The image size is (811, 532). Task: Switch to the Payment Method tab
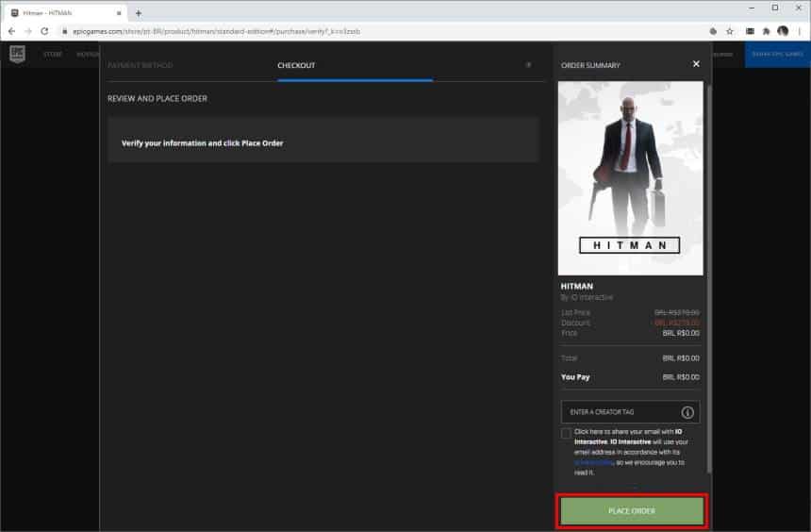click(141, 65)
